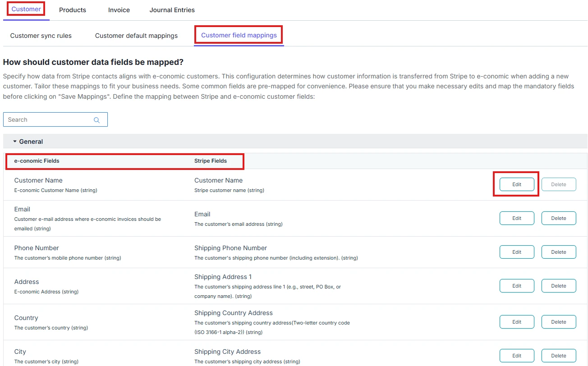
Task: Click the search magnifier icon
Action: coord(96,120)
